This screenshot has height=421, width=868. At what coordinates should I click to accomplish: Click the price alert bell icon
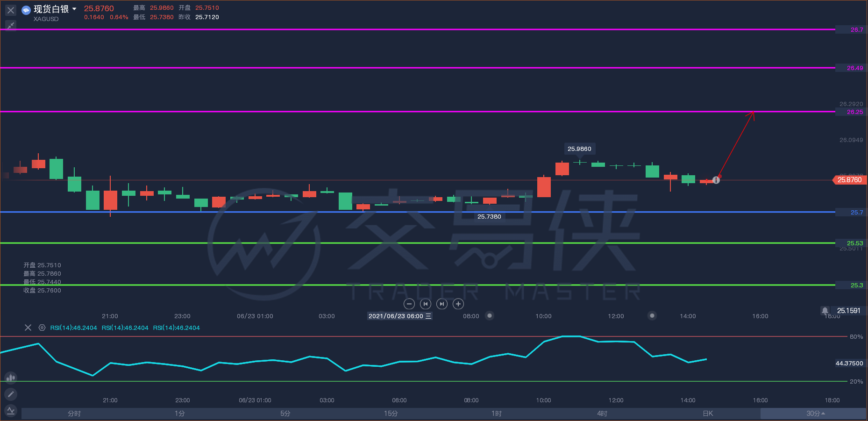[825, 310]
